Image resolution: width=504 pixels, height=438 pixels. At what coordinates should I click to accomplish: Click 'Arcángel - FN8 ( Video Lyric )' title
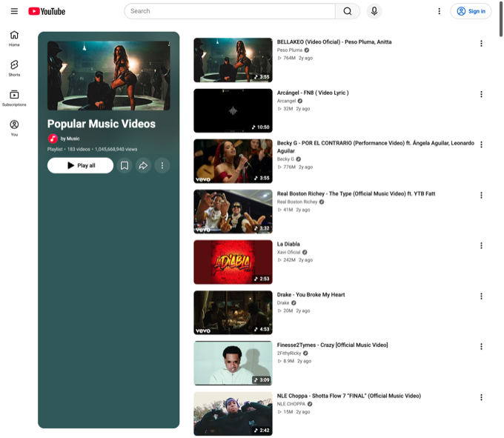pyautogui.click(x=313, y=93)
